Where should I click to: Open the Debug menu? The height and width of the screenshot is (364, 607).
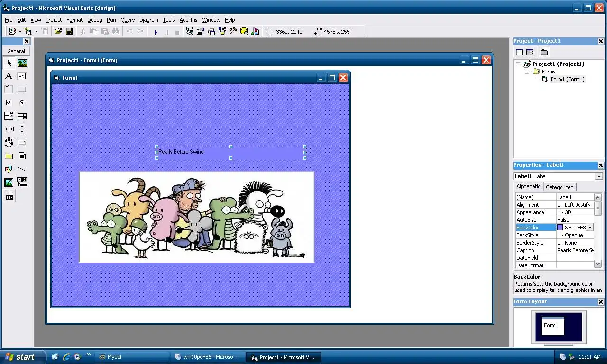pos(94,20)
